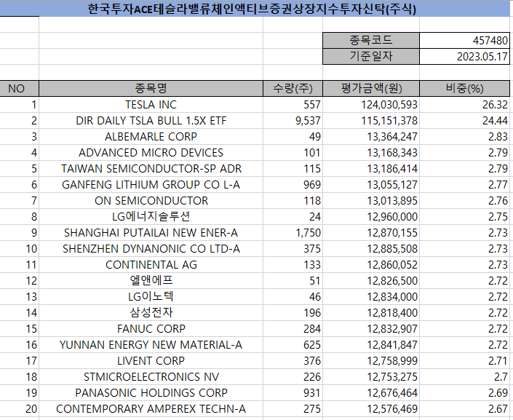The width and height of the screenshot is (513, 420).
Task: Select the ADVANCED MICRO DEVICES cell
Action: [x=151, y=153]
